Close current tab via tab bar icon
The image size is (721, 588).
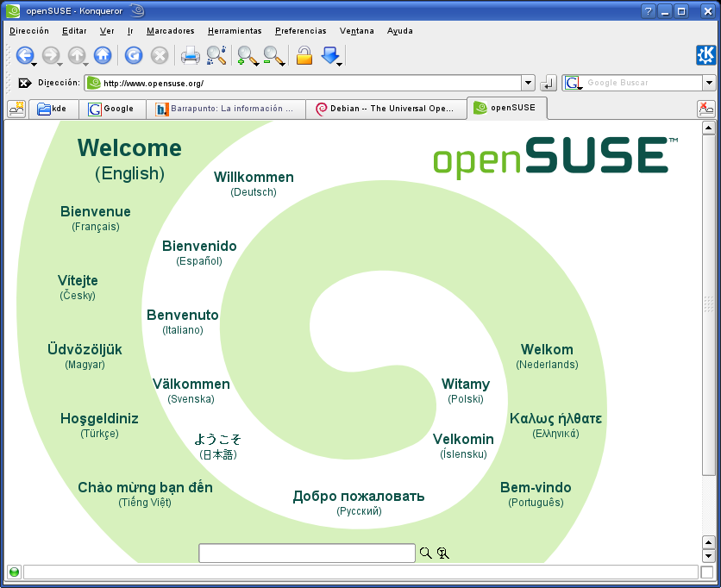(705, 109)
